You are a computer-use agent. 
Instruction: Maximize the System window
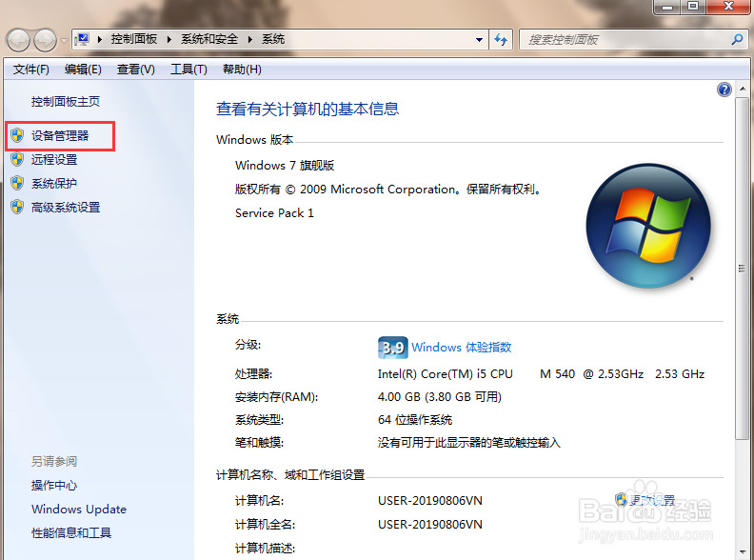point(692,7)
